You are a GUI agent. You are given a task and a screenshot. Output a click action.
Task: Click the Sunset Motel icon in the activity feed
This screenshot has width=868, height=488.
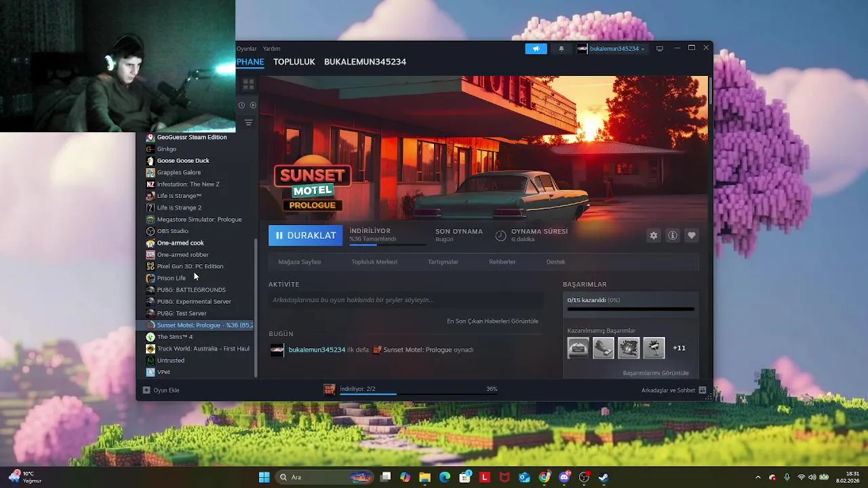point(377,350)
